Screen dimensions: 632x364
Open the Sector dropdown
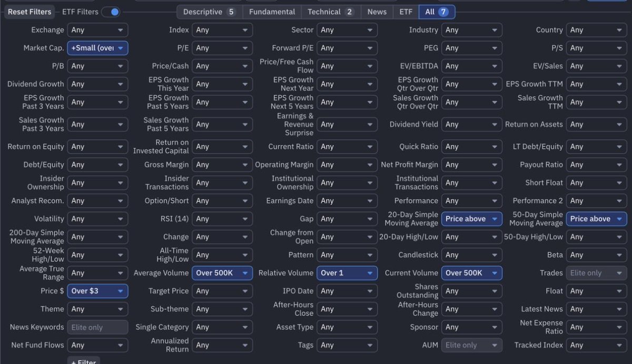[x=347, y=30]
